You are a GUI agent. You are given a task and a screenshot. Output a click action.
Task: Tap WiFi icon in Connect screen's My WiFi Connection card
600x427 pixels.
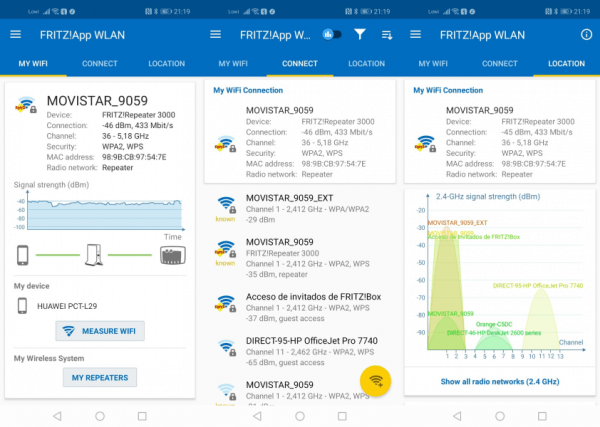click(x=226, y=144)
